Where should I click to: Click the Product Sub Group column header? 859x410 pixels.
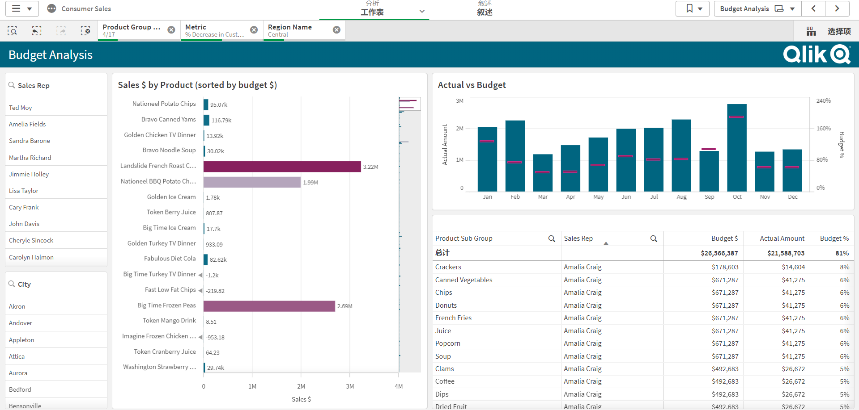(463, 238)
